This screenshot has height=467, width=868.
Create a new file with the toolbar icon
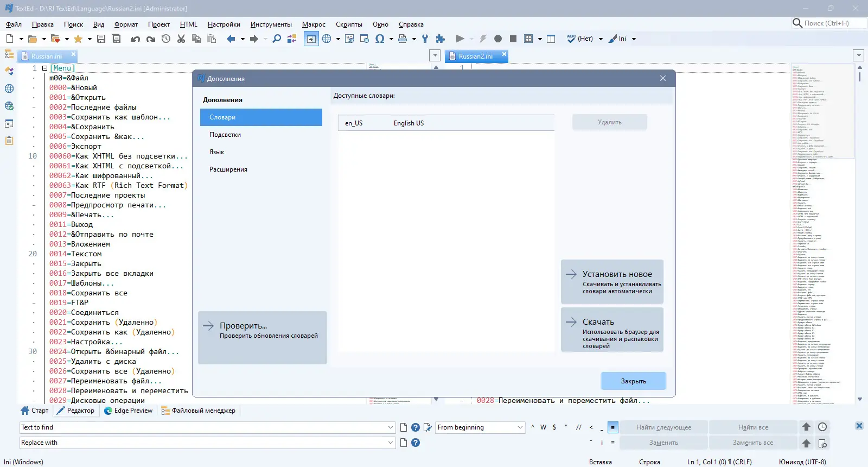[x=10, y=39]
